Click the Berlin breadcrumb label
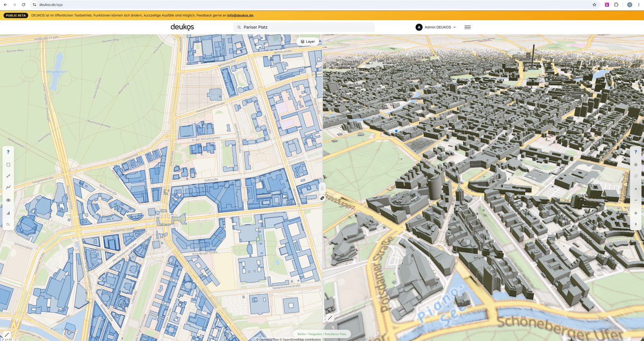The width and height of the screenshot is (644, 341). click(x=301, y=334)
